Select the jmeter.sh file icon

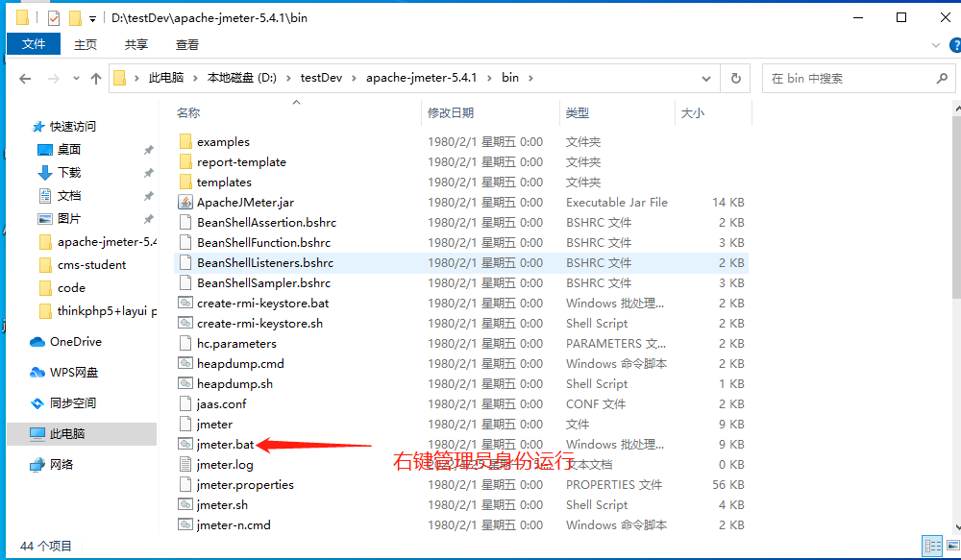(x=185, y=505)
